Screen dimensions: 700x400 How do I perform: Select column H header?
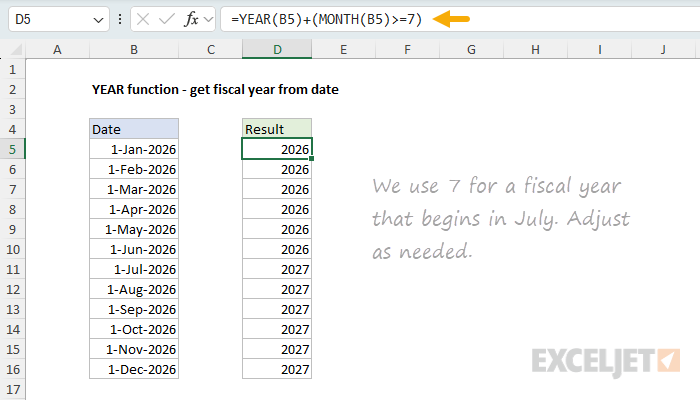[x=535, y=50]
